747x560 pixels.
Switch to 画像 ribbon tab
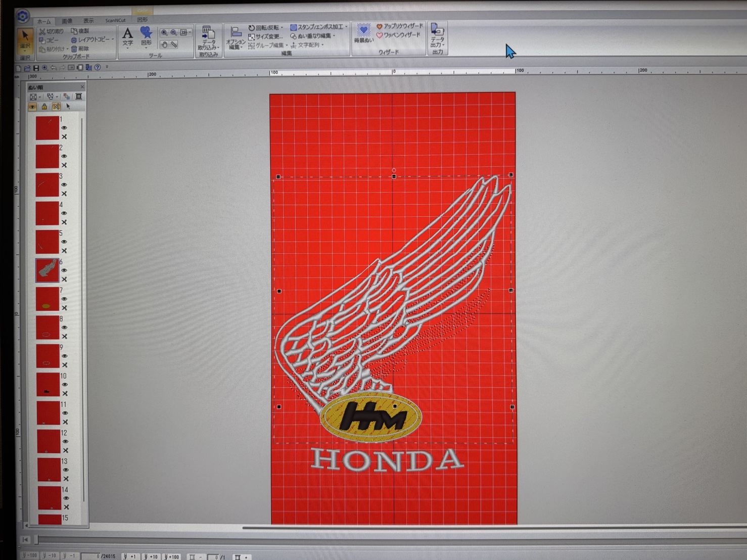click(67, 21)
